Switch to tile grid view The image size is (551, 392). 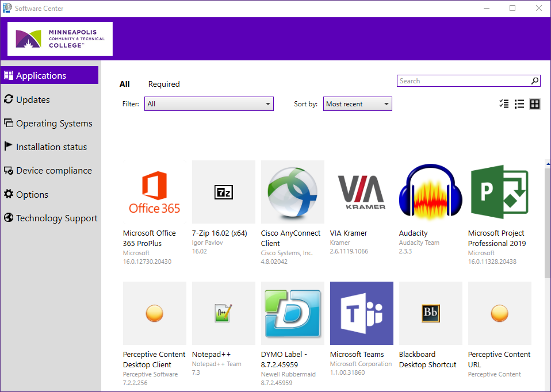[x=535, y=103]
